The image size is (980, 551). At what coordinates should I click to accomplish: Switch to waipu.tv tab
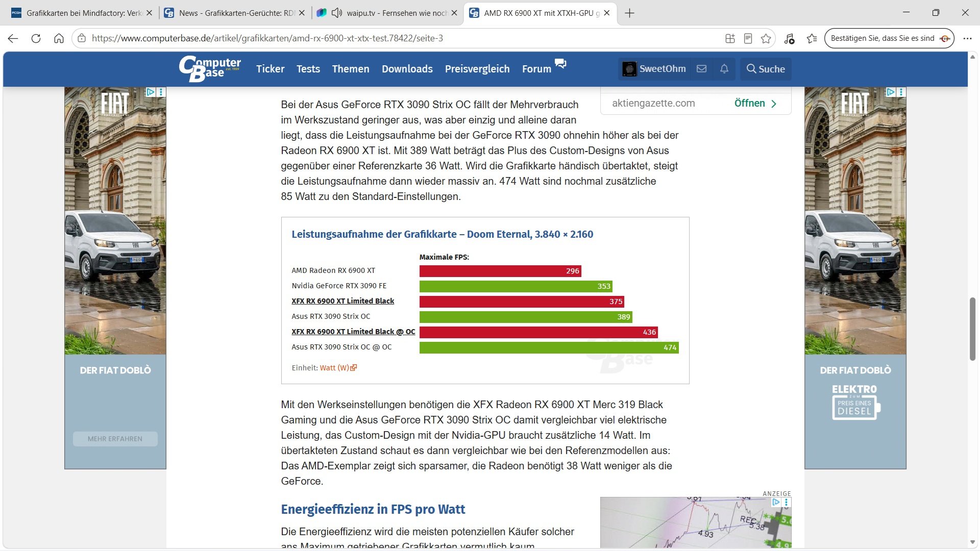pos(387,13)
